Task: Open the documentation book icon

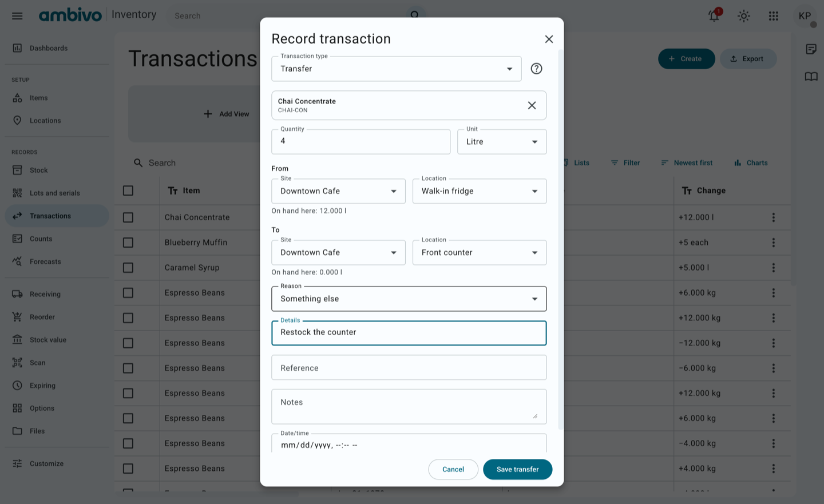Action: click(811, 77)
